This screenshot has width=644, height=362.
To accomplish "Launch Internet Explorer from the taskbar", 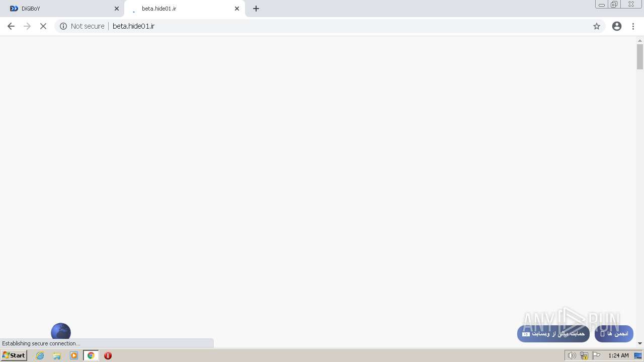I will (x=40, y=355).
